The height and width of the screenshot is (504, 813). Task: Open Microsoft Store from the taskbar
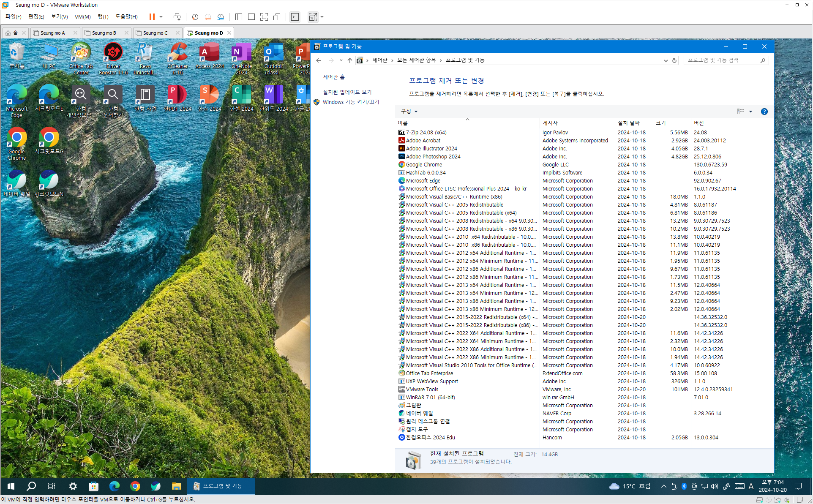point(93,486)
